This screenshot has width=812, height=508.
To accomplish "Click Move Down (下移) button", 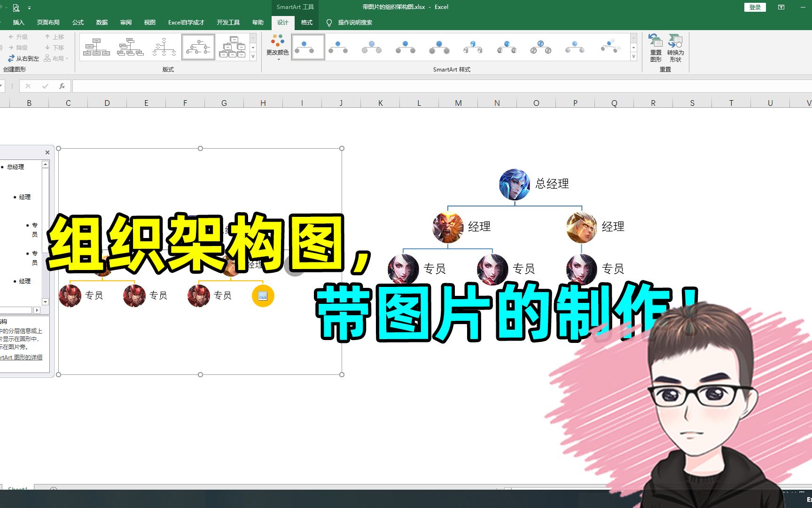I will click(x=55, y=48).
